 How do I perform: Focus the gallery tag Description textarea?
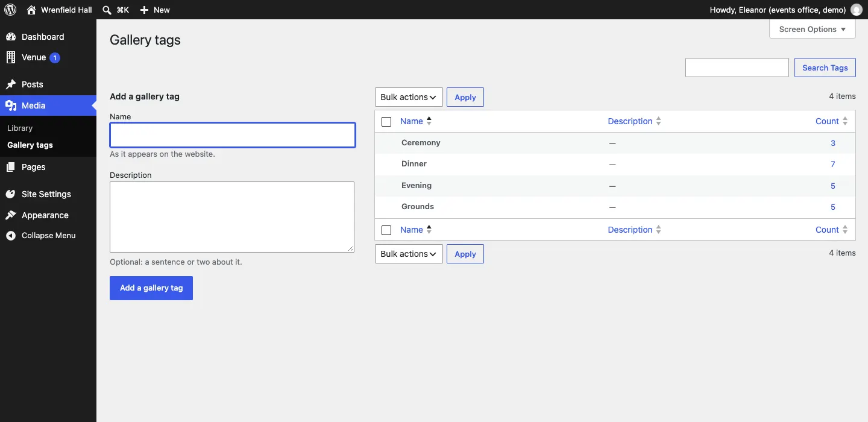pos(232,217)
